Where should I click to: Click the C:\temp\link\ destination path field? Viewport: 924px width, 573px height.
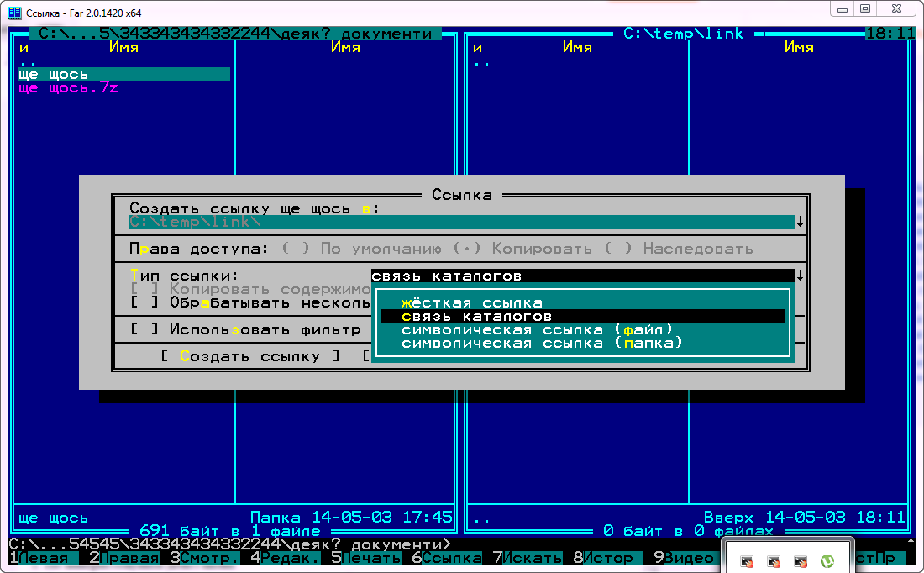tap(460, 222)
